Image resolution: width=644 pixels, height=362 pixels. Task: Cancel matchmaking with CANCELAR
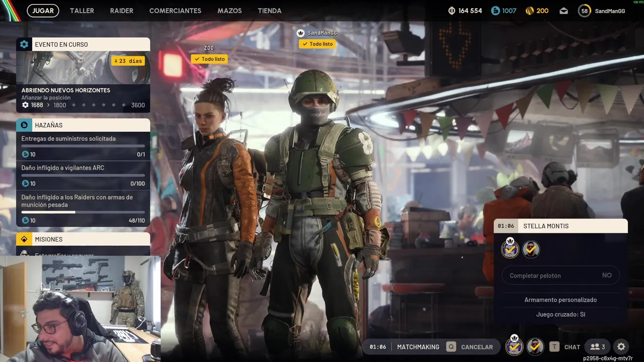[x=477, y=347]
